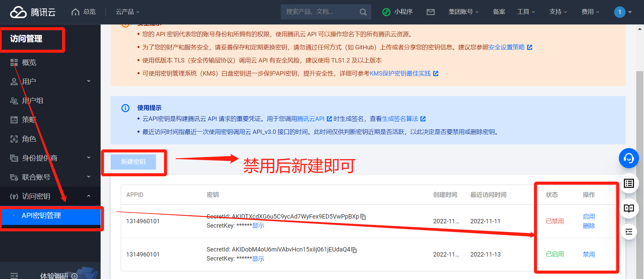This screenshot has height=279, width=644.
Task: Click the floating list panel icon
Action: pyautogui.click(x=629, y=183)
